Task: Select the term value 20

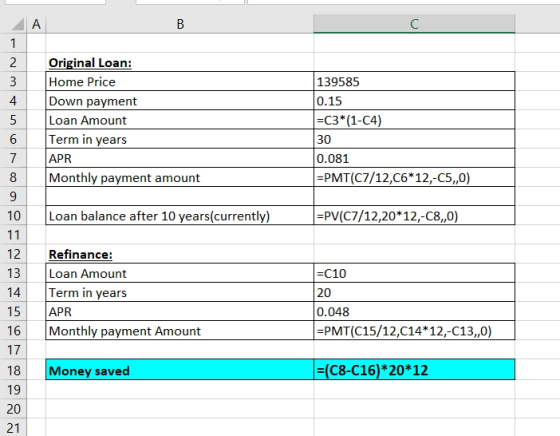Action: pyautogui.click(x=414, y=292)
